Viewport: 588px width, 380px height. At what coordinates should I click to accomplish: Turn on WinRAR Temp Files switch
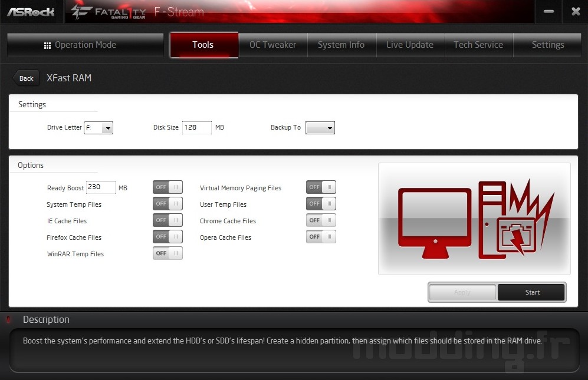(x=167, y=253)
